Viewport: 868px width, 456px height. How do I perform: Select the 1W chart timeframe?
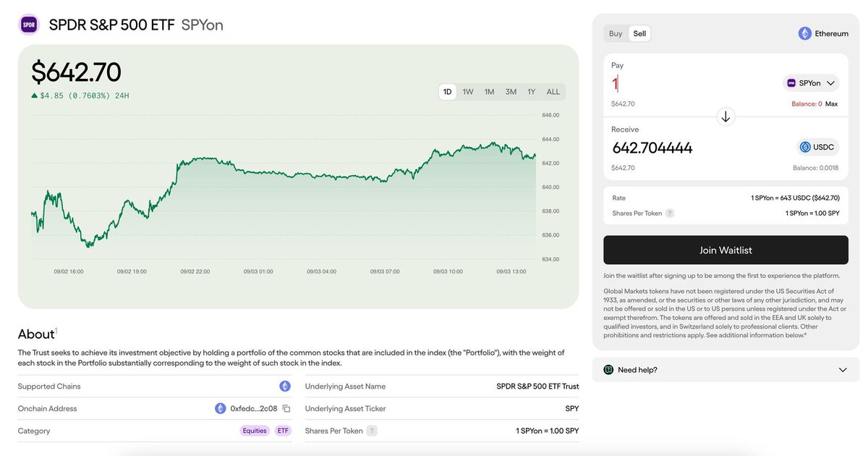[x=467, y=91]
